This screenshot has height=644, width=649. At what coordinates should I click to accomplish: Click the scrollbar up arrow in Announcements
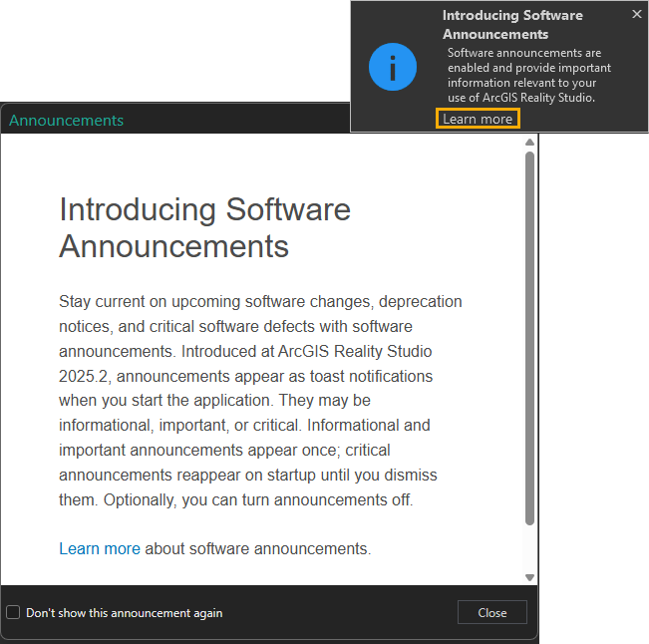(x=529, y=143)
